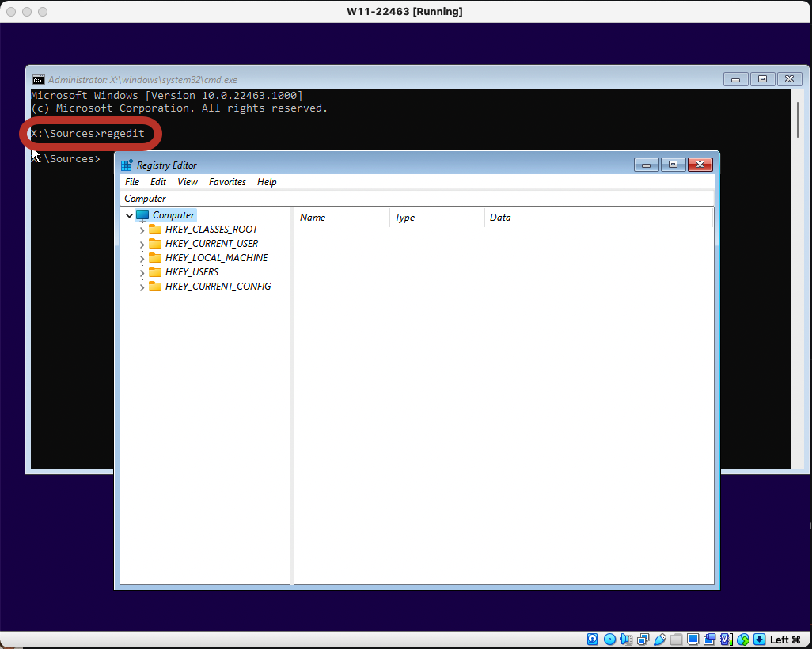
Task: Click the HKEY_CURRENT_USER folder icon
Action: point(155,243)
